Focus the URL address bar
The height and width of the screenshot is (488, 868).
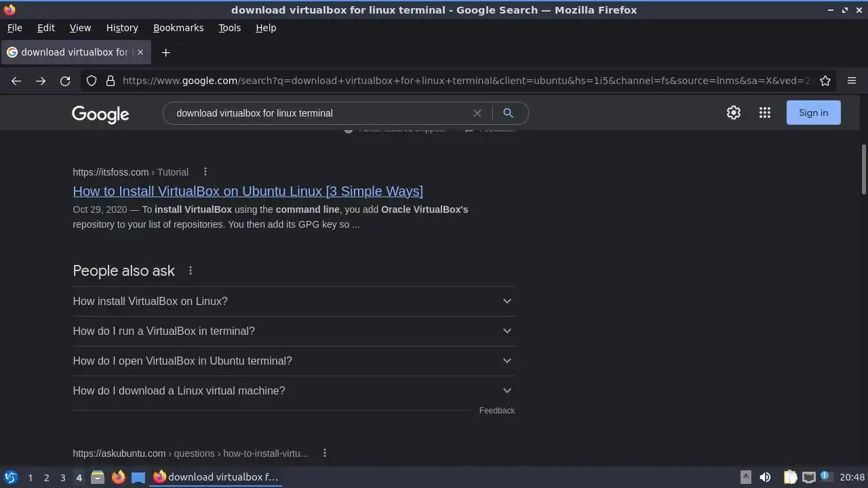pyautogui.click(x=467, y=81)
